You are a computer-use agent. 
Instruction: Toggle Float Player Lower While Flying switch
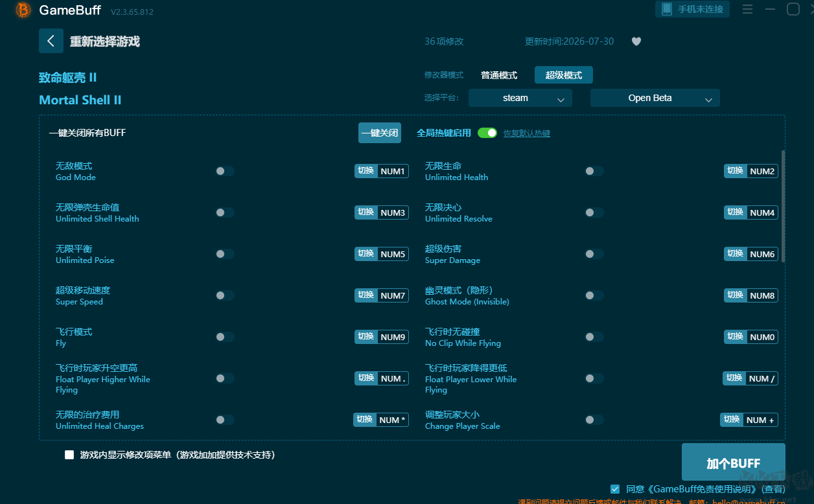(x=594, y=378)
